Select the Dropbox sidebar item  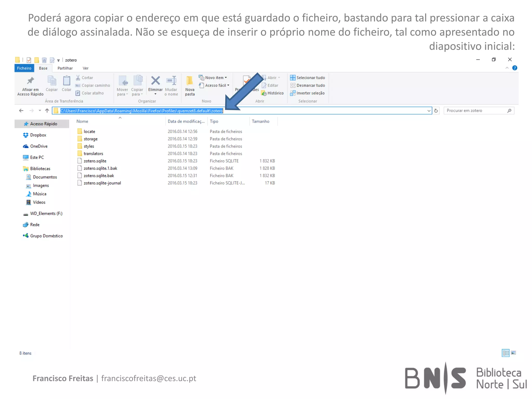(38, 135)
